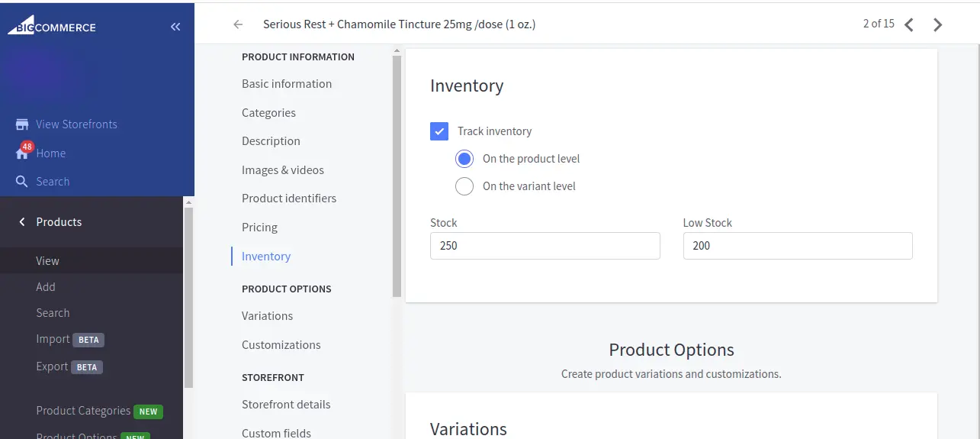Screen dimensions: 980x439
Task: Uncheck the Track inventory checkbox
Action: 439,131
